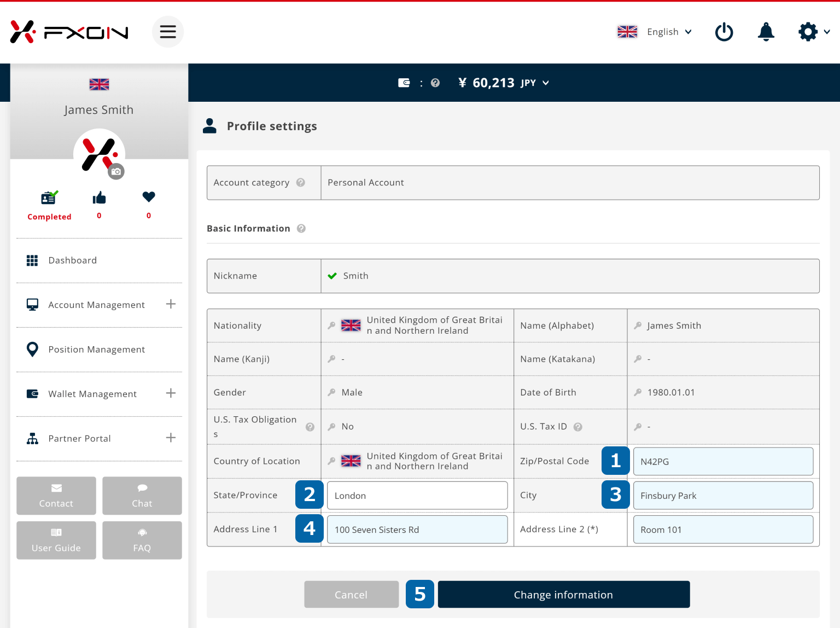Click help icon beside Account category
The height and width of the screenshot is (628, 840).
tap(301, 183)
